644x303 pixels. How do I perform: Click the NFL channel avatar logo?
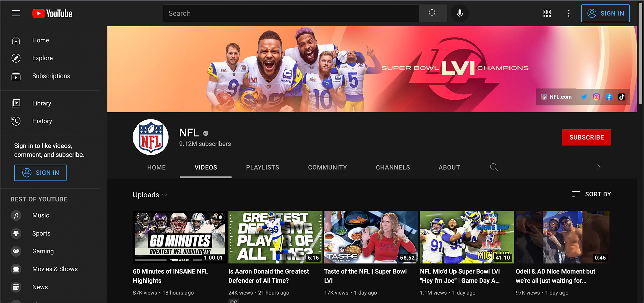point(151,137)
